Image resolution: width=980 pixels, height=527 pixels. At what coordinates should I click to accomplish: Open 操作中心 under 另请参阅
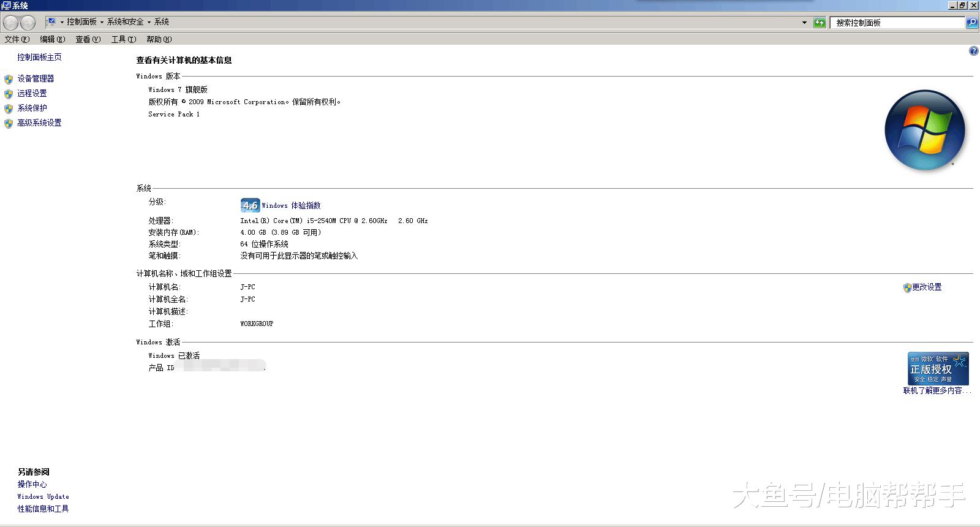click(32, 484)
